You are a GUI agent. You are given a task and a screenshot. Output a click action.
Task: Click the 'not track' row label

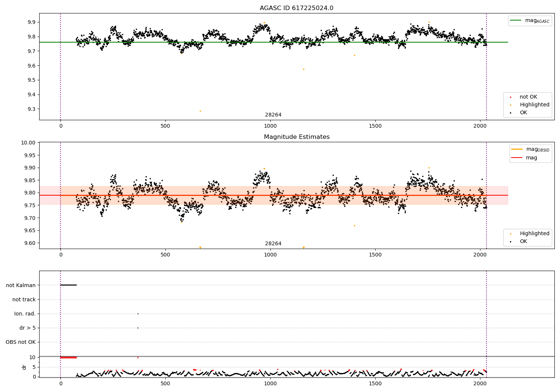coord(24,299)
